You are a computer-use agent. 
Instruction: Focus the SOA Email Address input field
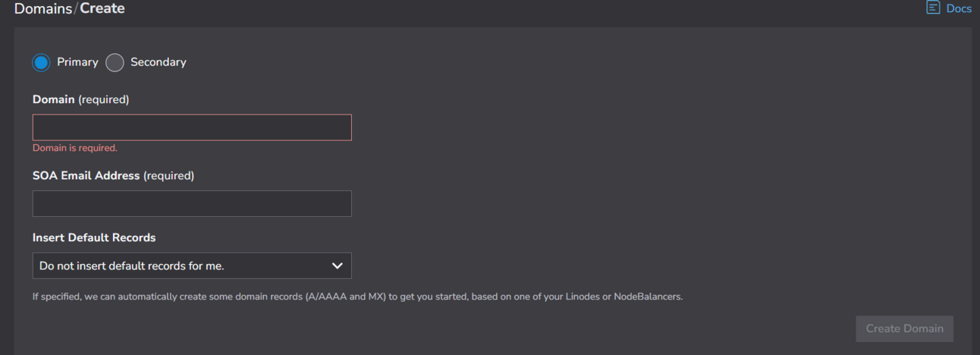click(192, 203)
